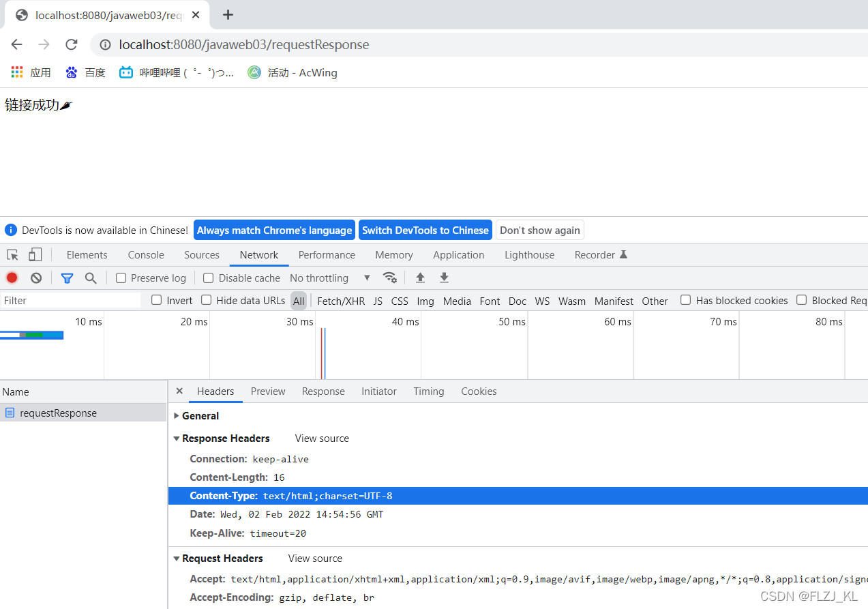Toggle the device toolbar icon

[35, 255]
